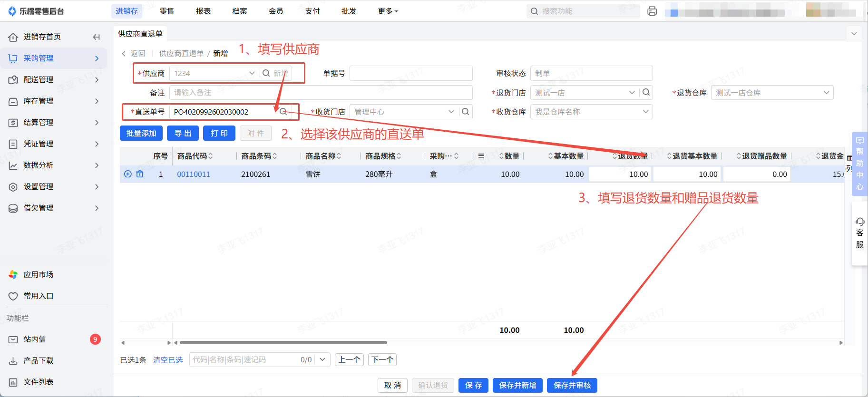
Task: Click the 导出 export button
Action: (183, 133)
